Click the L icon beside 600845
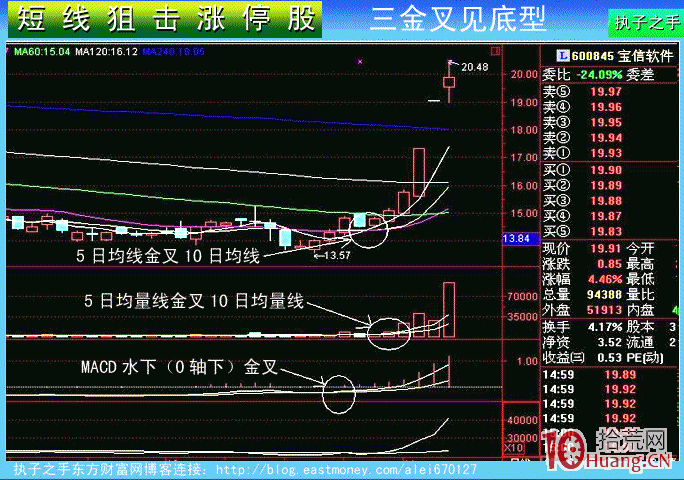This screenshot has height=480, width=684. tap(563, 55)
